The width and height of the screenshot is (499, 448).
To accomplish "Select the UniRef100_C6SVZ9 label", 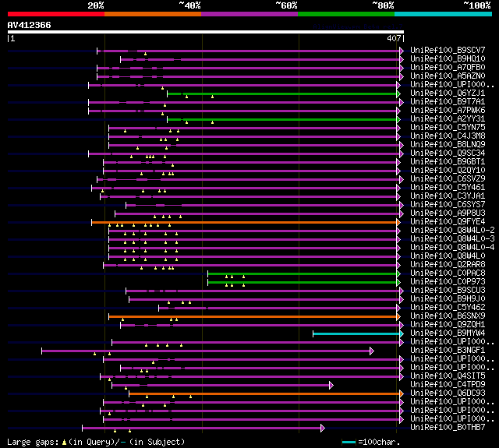I will pyautogui.click(x=448, y=178).
